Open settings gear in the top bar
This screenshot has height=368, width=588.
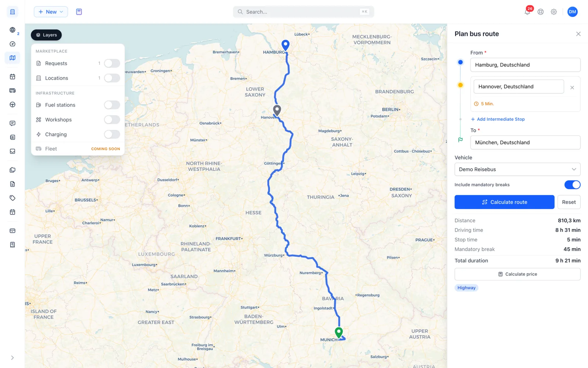click(554, 12)
